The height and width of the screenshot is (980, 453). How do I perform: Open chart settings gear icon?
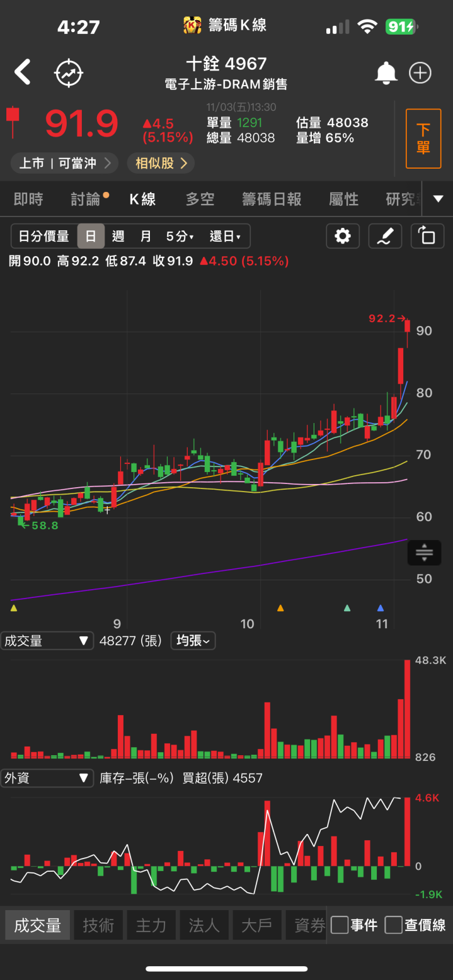343,236
